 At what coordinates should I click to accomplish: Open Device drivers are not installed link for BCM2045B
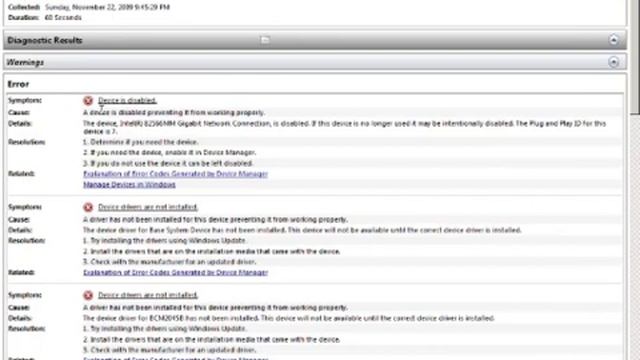(148, 295)
